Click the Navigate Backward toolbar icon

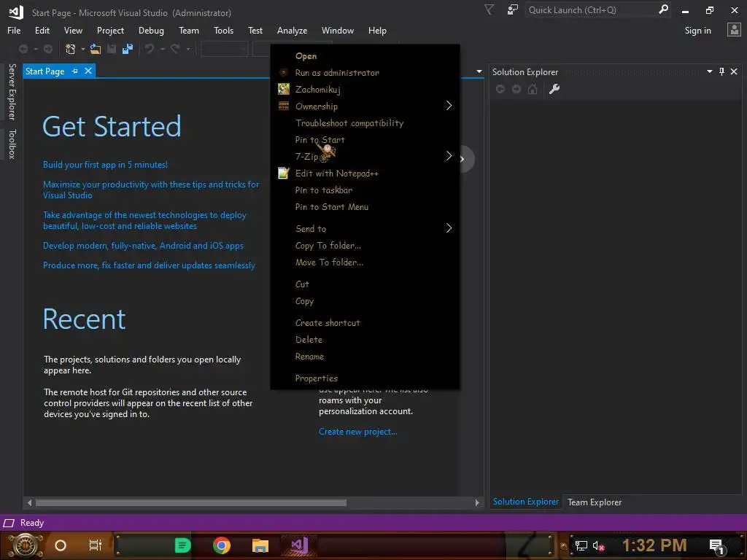23,49
